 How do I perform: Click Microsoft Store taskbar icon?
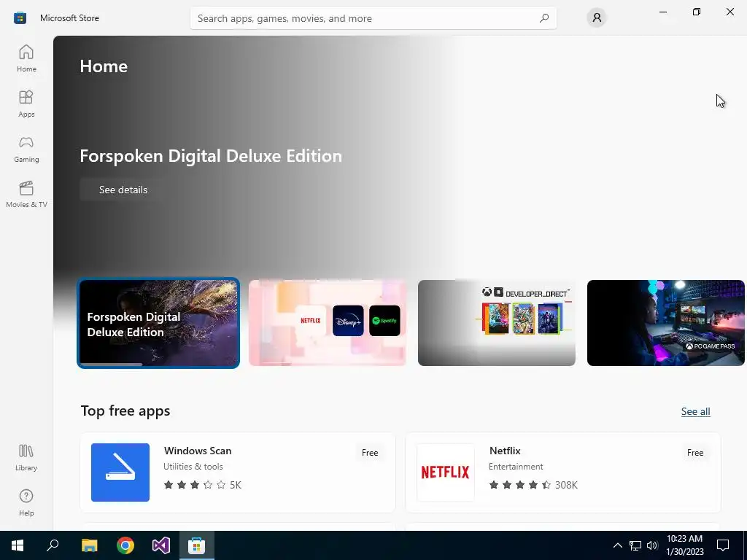(196, 545)
